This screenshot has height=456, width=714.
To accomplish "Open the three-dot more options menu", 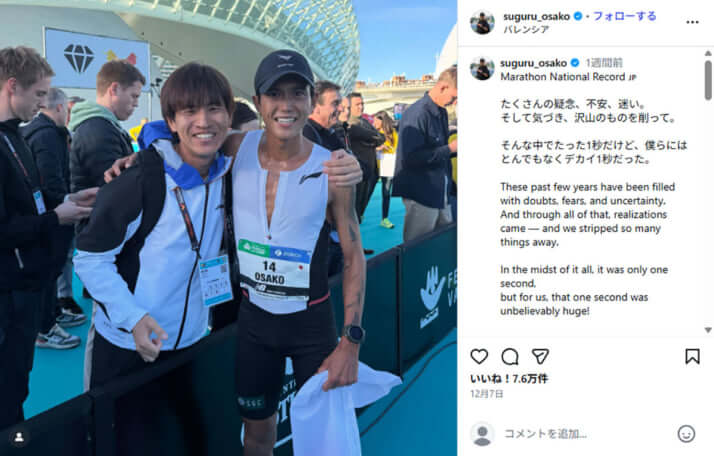I will coord(692,22).
